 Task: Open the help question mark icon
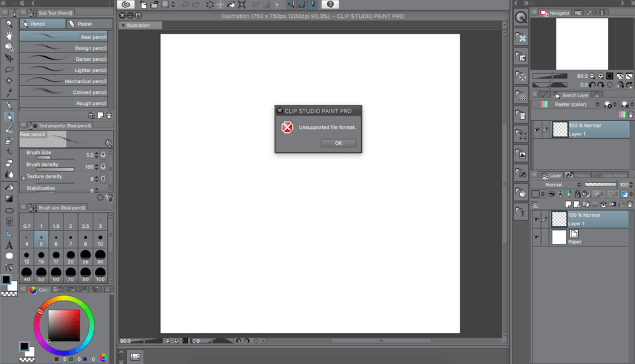point(330,5)
